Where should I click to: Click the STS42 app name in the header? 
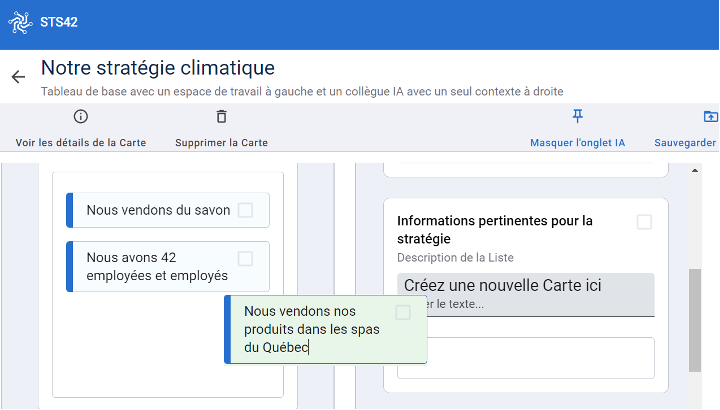pyautogui.click(x=59, y=22)
